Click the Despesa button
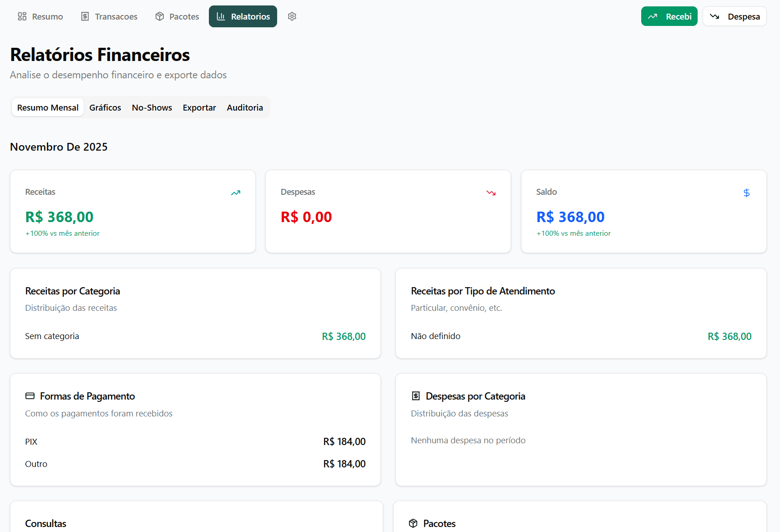 click(734, 16)
